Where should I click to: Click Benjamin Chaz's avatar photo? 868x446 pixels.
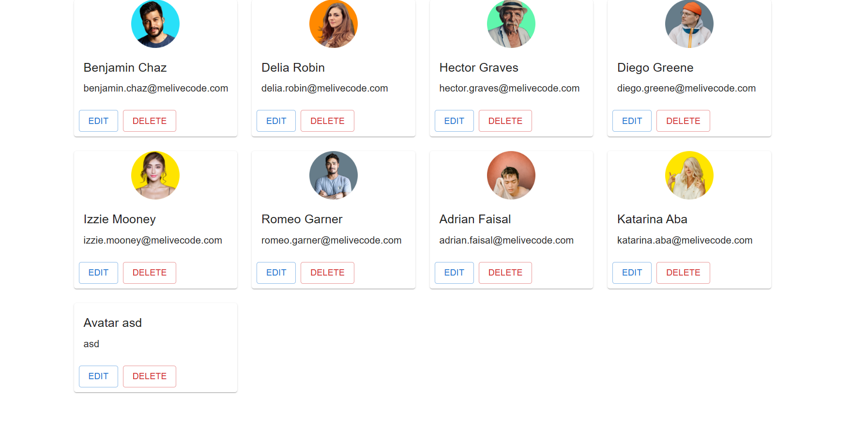(155, 24)
